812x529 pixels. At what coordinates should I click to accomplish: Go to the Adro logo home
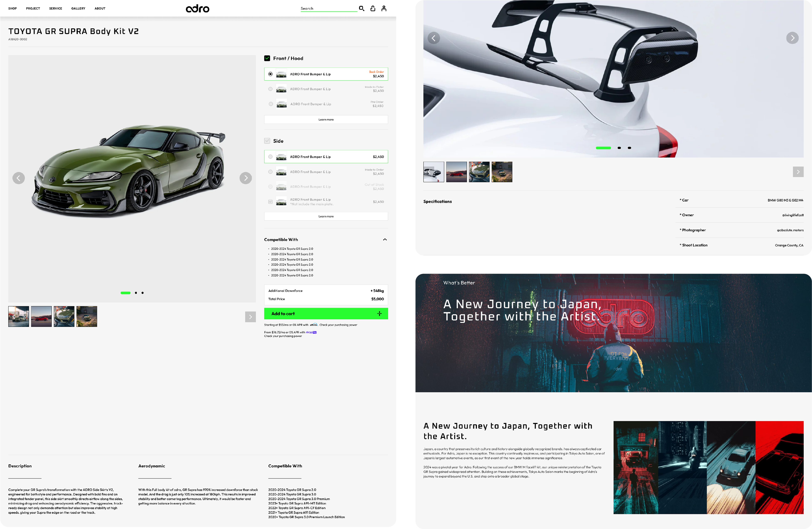[198, 9]
